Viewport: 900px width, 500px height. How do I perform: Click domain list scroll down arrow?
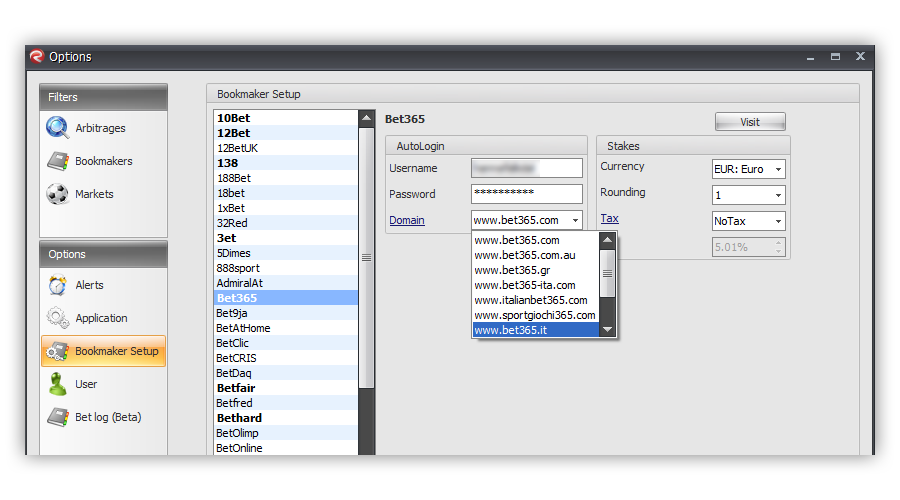[x=607, y=330]
